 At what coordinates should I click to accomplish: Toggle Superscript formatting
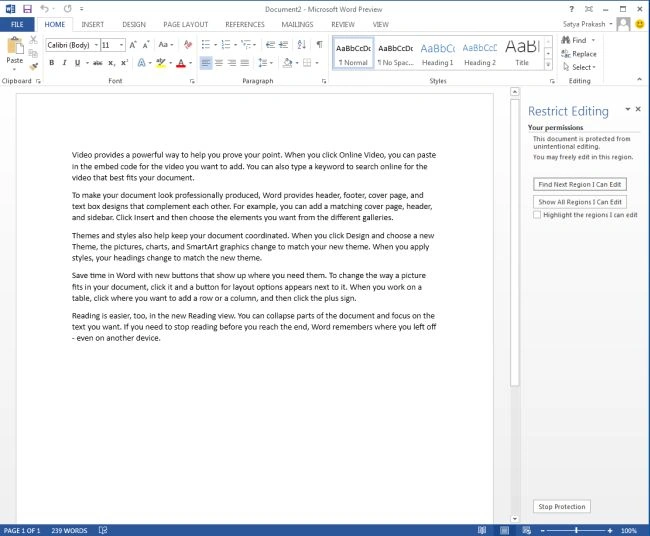pos(124,63)
